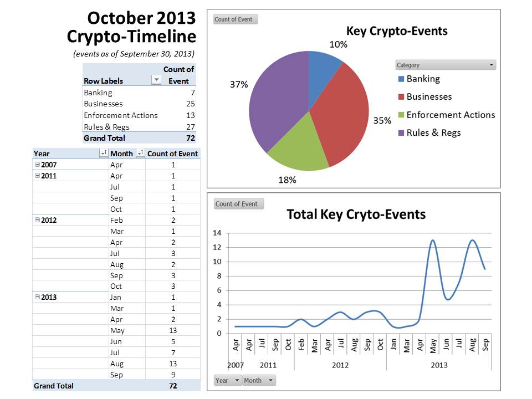Open the Row Labels filter dropdown
This screenshot has height=399, width=532.
tap(156, 80)
